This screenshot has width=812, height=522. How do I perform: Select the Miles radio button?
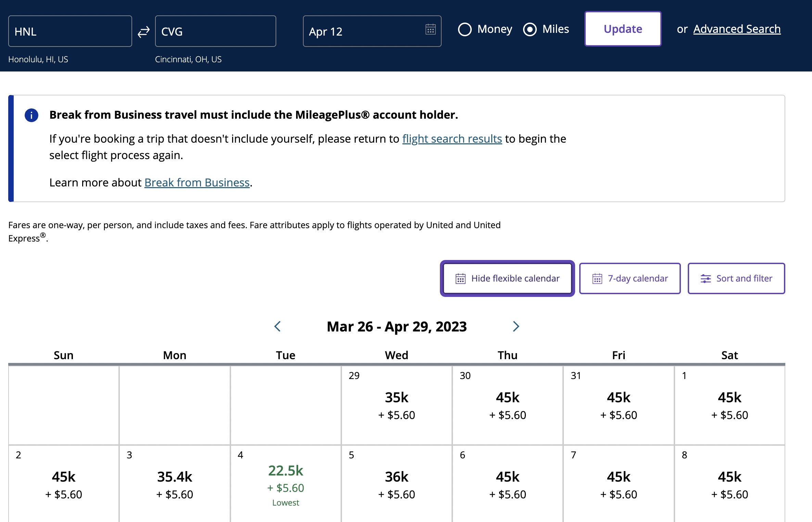530,29
